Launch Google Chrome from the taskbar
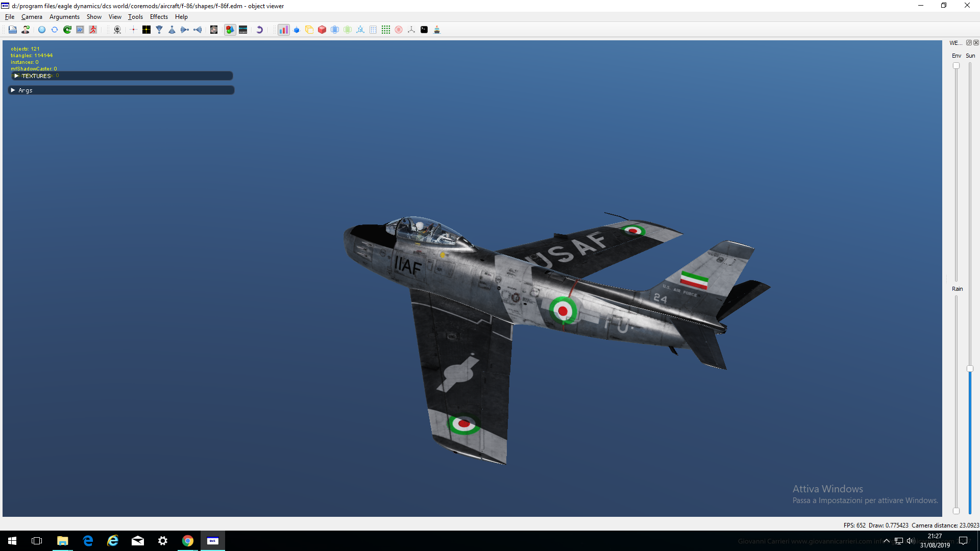This screenshot has width=980, height=551. (x=188, y=541)
